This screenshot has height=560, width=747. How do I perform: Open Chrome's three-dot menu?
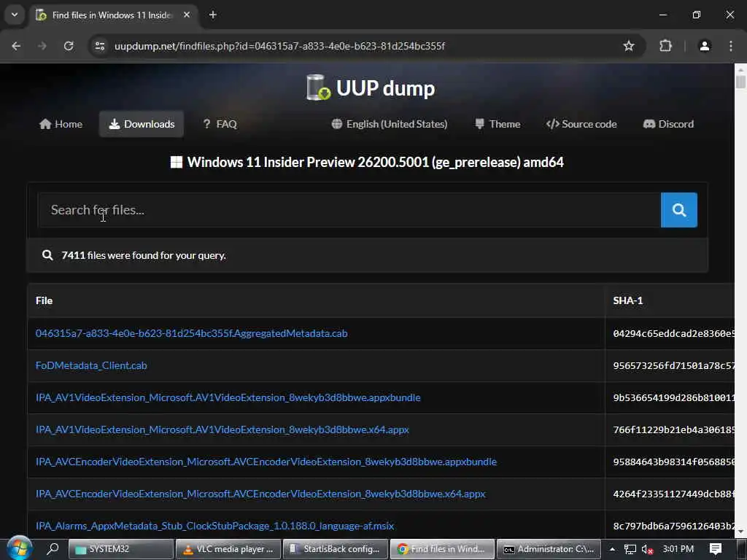pyautogui.click(x=731, y=46)
